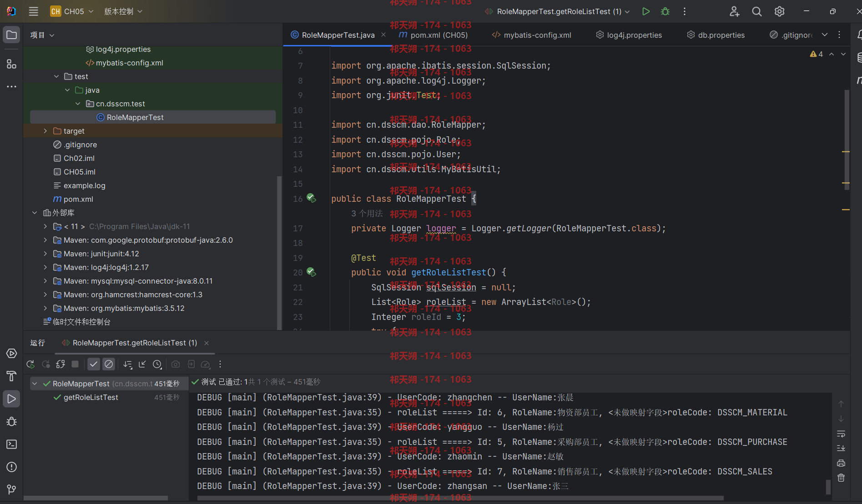Screen dimensions: 862x504
Task: Expand Maven junit:junit:4.12 library
Action: point(45,254)
